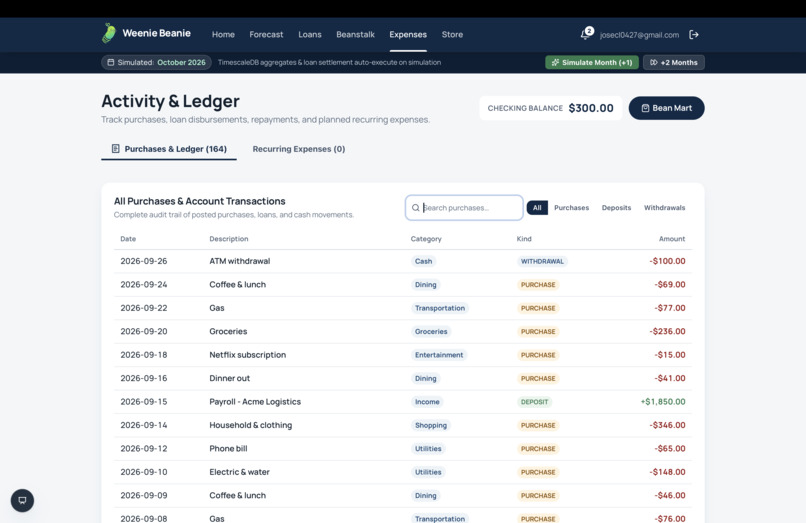
Task: Click the -$100.00 amount
Action: point(667,261)
